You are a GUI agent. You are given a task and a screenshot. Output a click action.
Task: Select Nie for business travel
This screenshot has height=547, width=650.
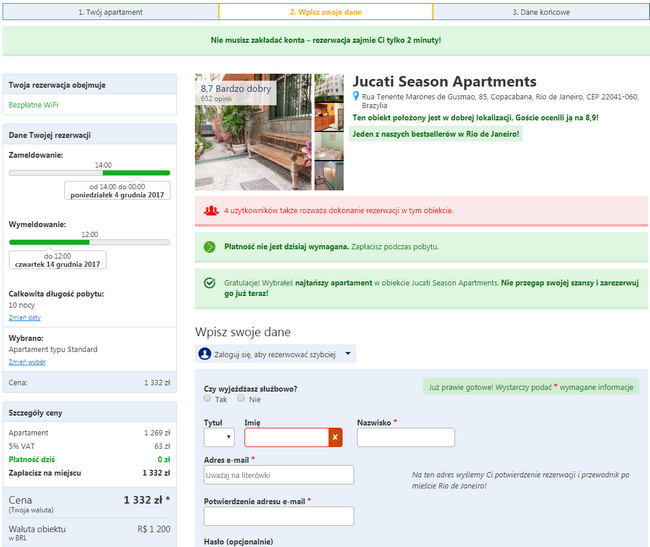[241, 398]
